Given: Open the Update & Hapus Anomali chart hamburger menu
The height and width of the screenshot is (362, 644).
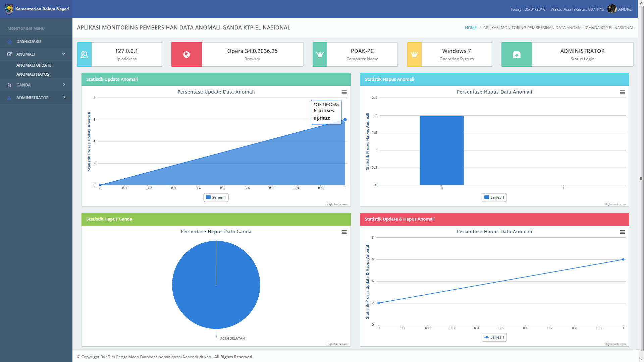Looking at the screenshot, I should (623, 232).
